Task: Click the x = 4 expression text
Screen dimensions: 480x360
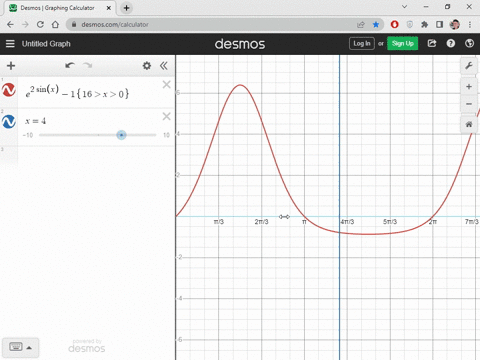Action: click(36, 121)
